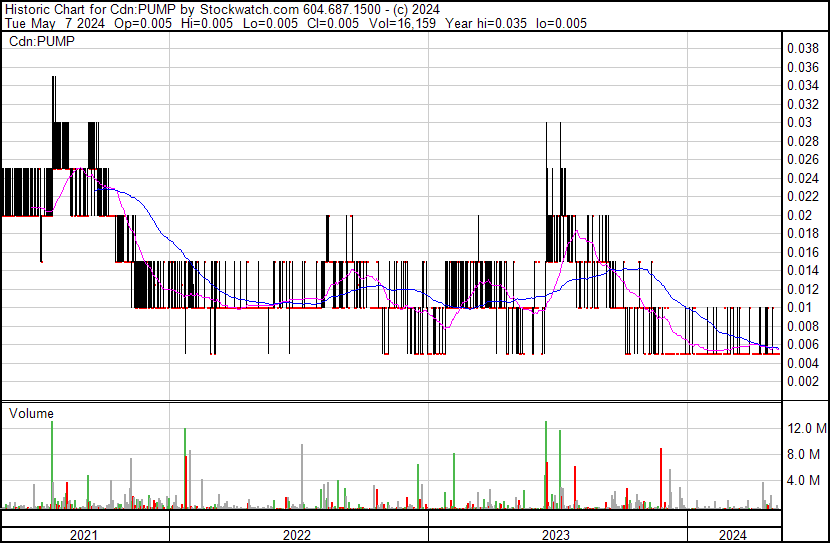Click the 'Hi=0.005' high price value
Image resolution: width=830 pixels, height=543 pixels.
pos(206,23)
